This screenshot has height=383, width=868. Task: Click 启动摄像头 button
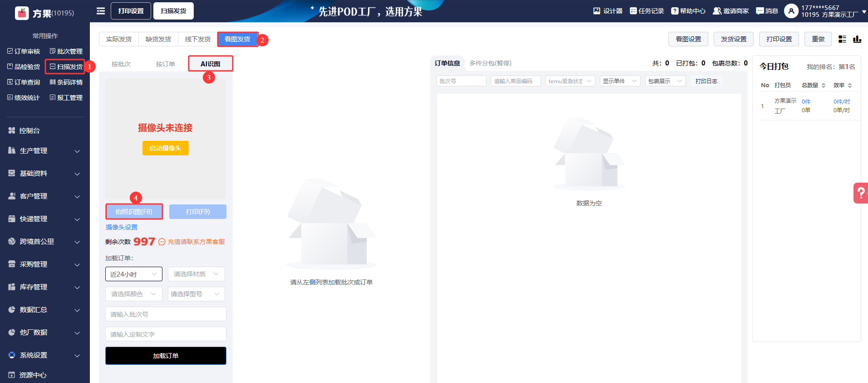(x=166, y=148)
